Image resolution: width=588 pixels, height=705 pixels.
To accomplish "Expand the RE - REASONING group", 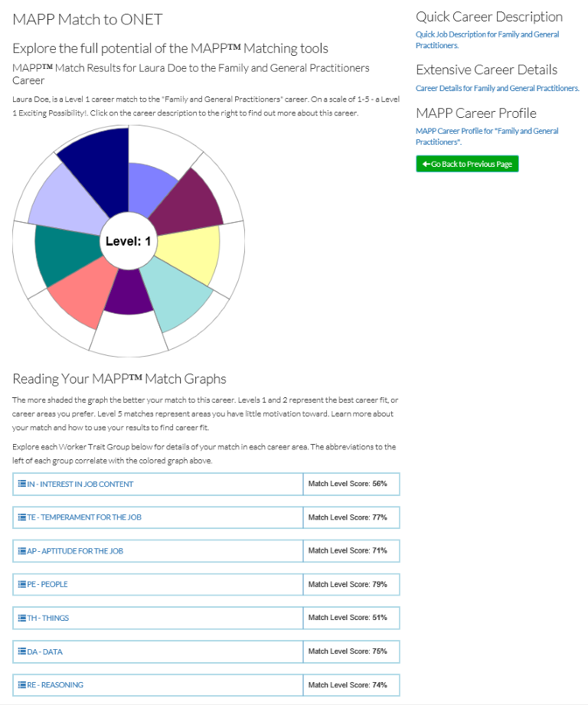I will tap(158, 685).
